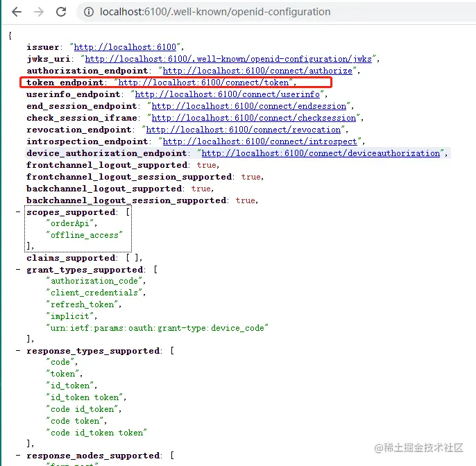Screen dimensions: 476x466
Task: Click the introspection_endpoint key name
Action: click(87, 141)
